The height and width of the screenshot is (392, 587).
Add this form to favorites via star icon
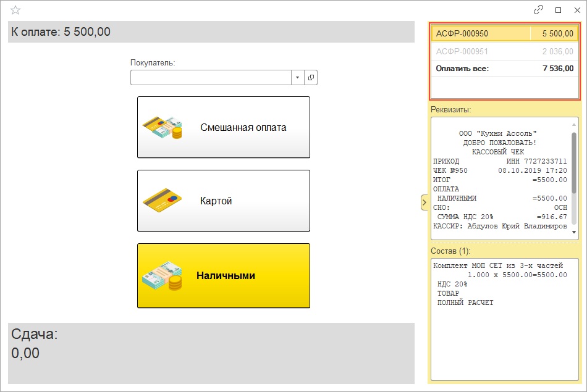[15, 10]
